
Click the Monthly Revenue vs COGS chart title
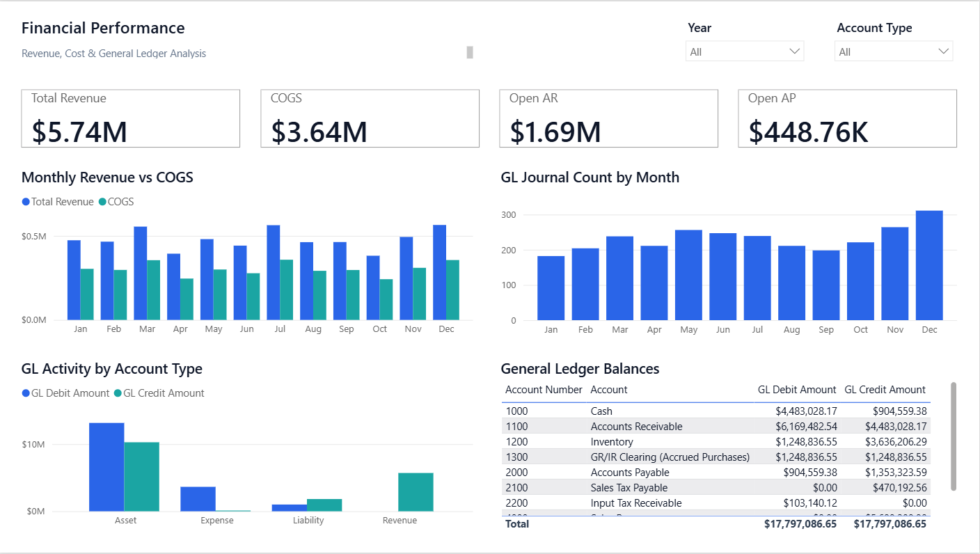(x=107, y=177)
